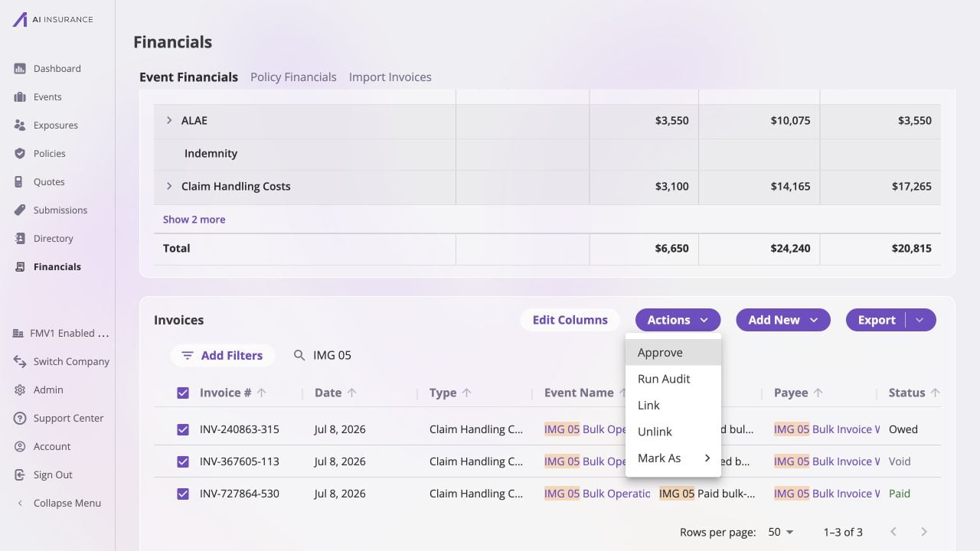Click the Events briefcase icon
980x551 pixels.
pyautogui.click(x=20, y=97)
